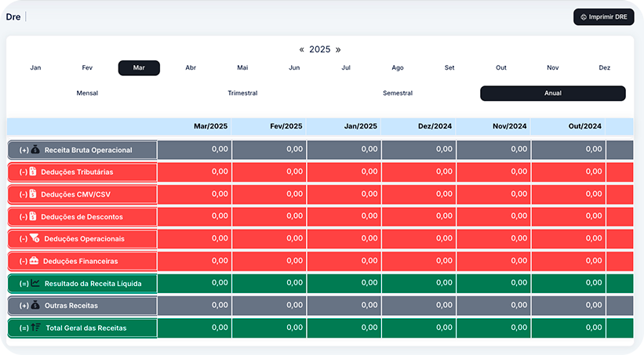Advance to next year with » arrow
This screenshot has width=644, height=355.
pyautogui.click(x=338, y=49)
